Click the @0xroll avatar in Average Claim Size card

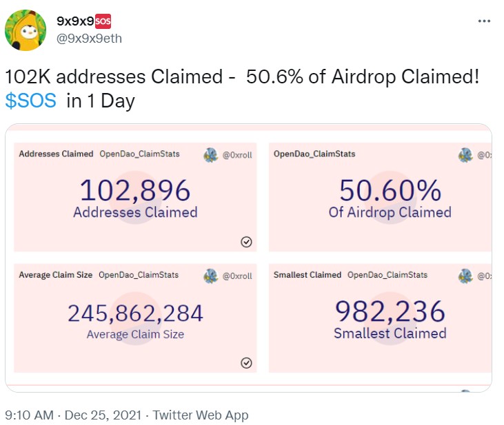click(x=211, y=276)
